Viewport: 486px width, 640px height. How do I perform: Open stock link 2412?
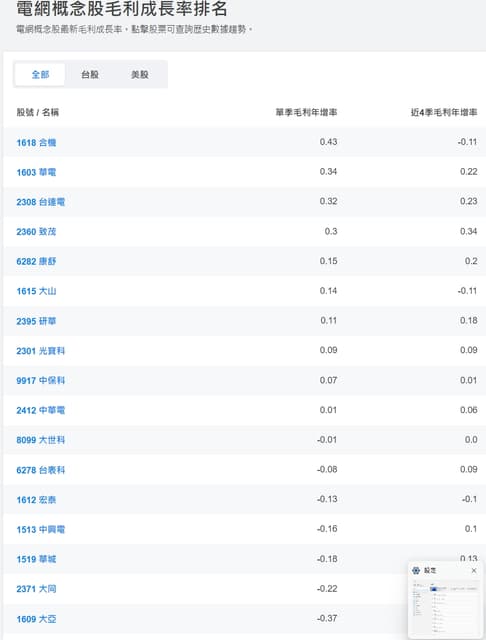point(41,411)
